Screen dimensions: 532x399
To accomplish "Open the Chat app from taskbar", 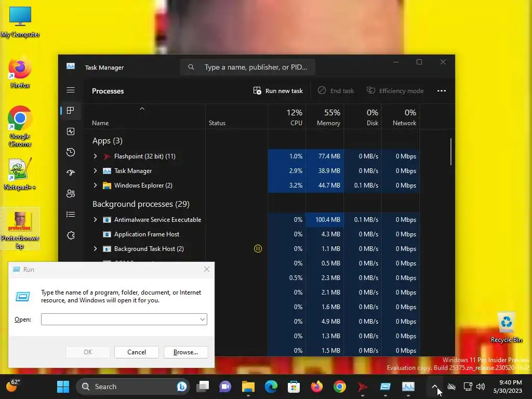I will click(x=225, y=387).
